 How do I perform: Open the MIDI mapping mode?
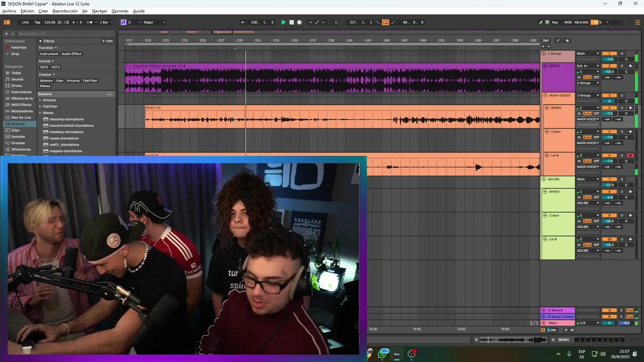pyautogui.click(x=568, y=22)
